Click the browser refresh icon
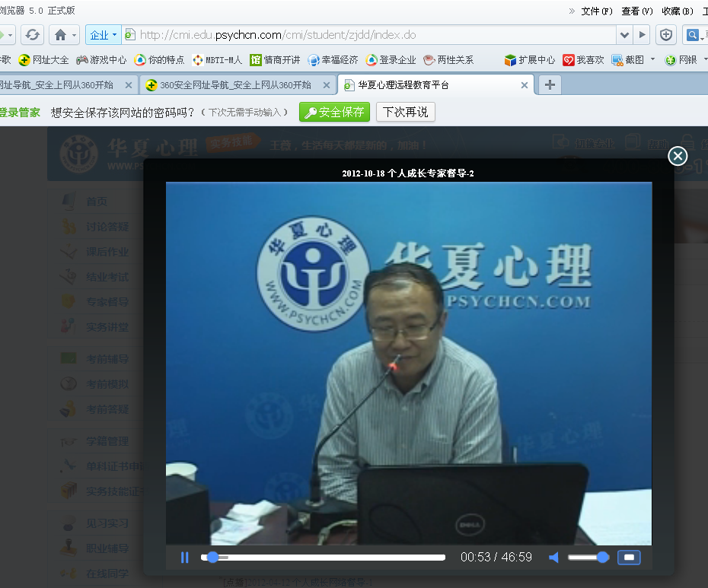Image resolution: width=708 pixels, height=588 pixels. [x=32, y=35]
